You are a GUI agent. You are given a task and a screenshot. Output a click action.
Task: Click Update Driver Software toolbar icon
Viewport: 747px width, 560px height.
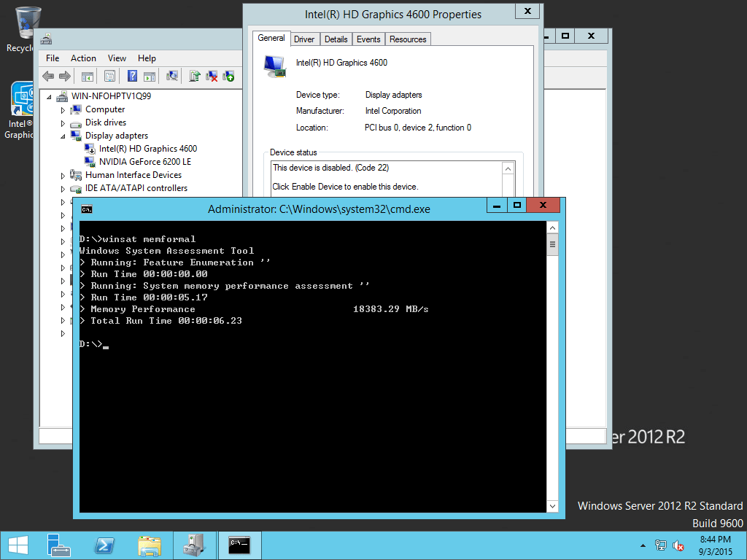click(194, 76)
